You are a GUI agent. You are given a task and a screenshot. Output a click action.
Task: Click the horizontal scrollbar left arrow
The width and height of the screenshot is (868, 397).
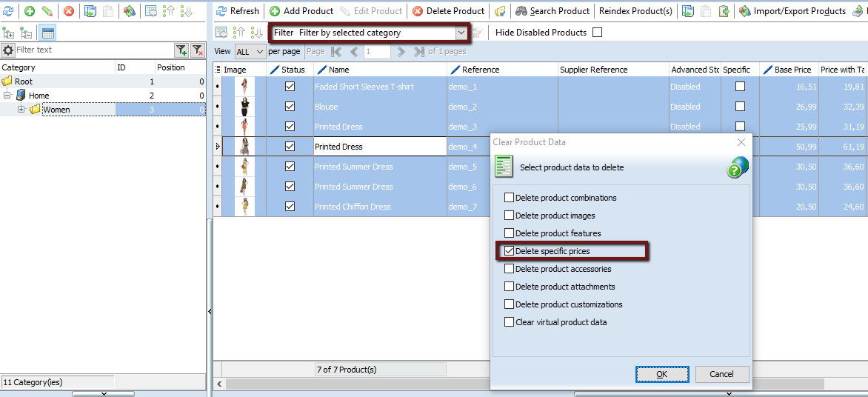pyautogui.click(x=219, y=384)
